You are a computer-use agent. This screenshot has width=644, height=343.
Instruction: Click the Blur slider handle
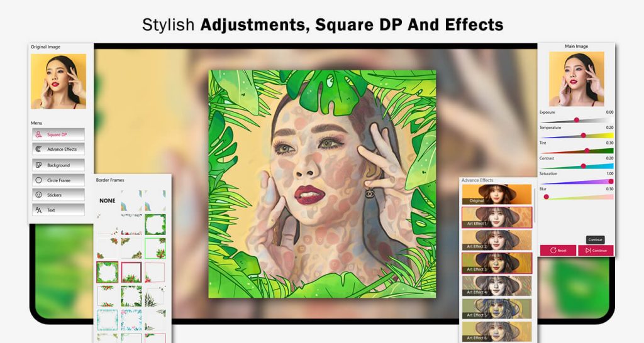coord(547,197)
